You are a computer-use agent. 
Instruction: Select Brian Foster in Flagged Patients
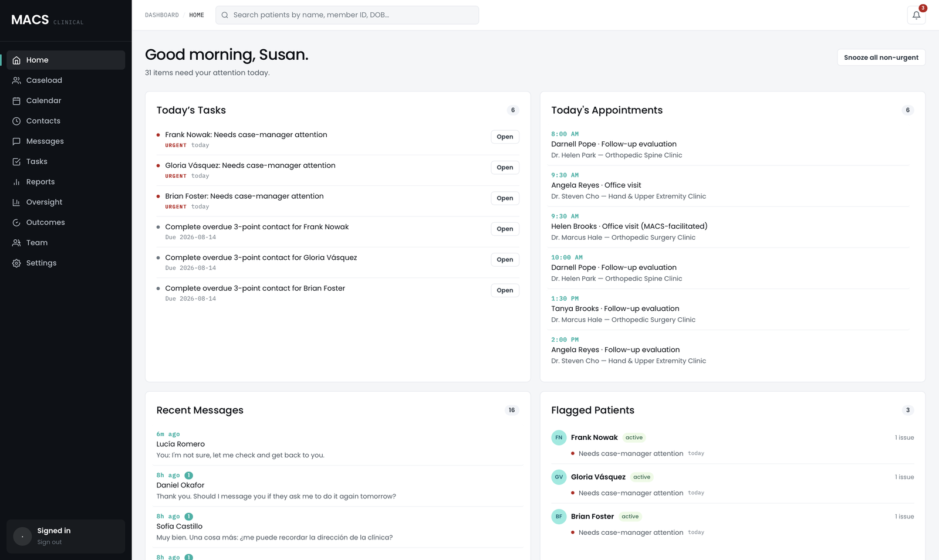click(592, 517)
